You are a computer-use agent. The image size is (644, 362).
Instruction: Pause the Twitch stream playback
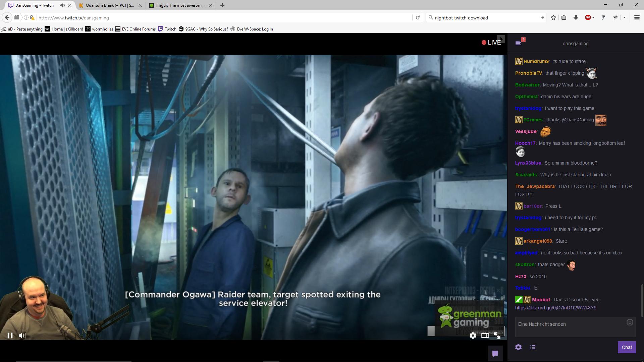tap(10, 335)
